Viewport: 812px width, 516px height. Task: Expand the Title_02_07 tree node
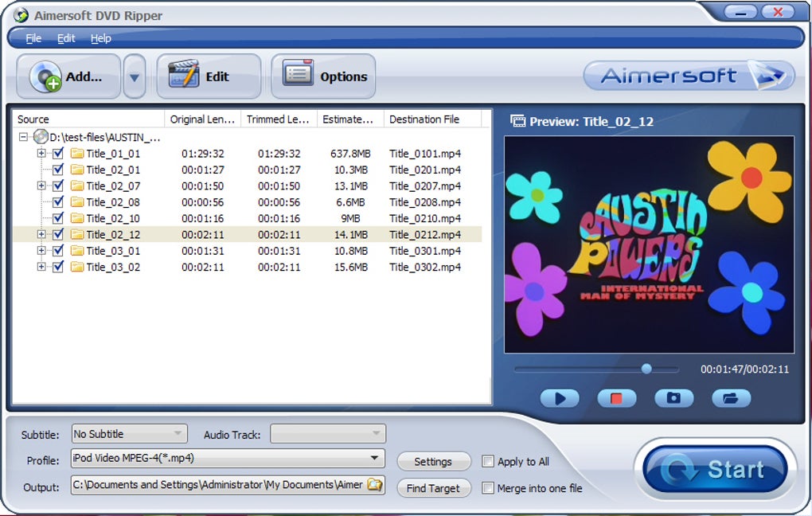point(41,186)
